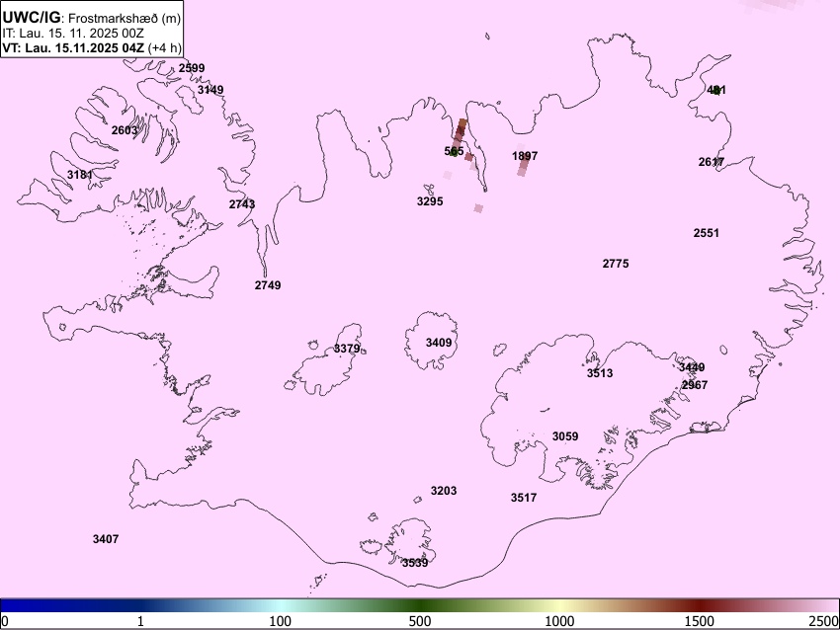Viewport: 840px width, 630px height.
Task: Click the offshore value 3407
Action: (106, 539)
